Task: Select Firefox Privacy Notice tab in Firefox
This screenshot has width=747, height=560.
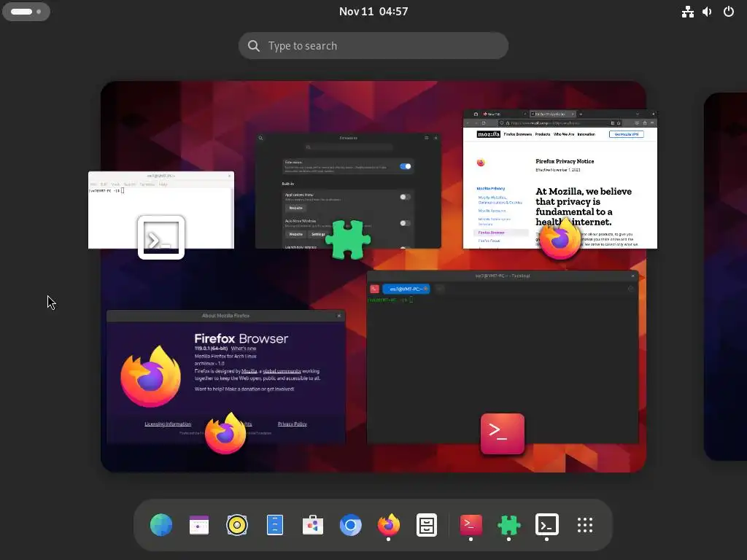Action: 553,114
